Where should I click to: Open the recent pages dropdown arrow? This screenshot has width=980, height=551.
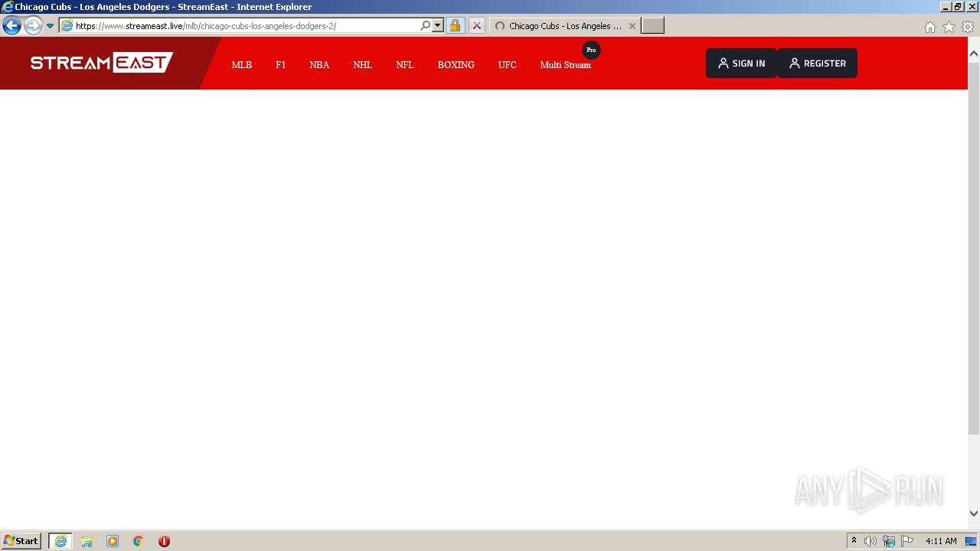(50, 25)
